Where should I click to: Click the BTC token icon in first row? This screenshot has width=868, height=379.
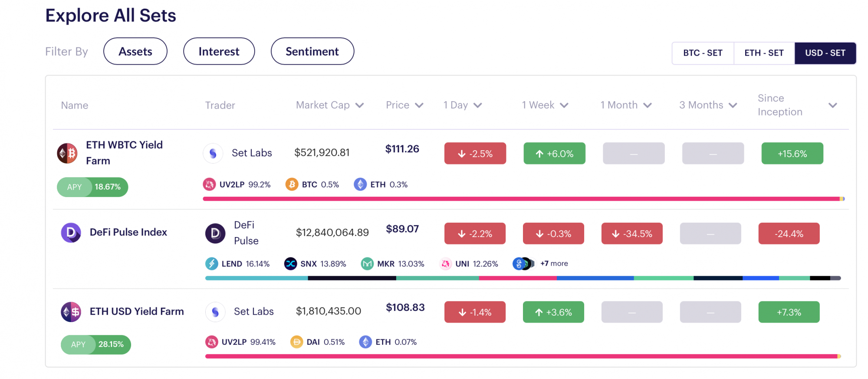click(x=292, y=185)
